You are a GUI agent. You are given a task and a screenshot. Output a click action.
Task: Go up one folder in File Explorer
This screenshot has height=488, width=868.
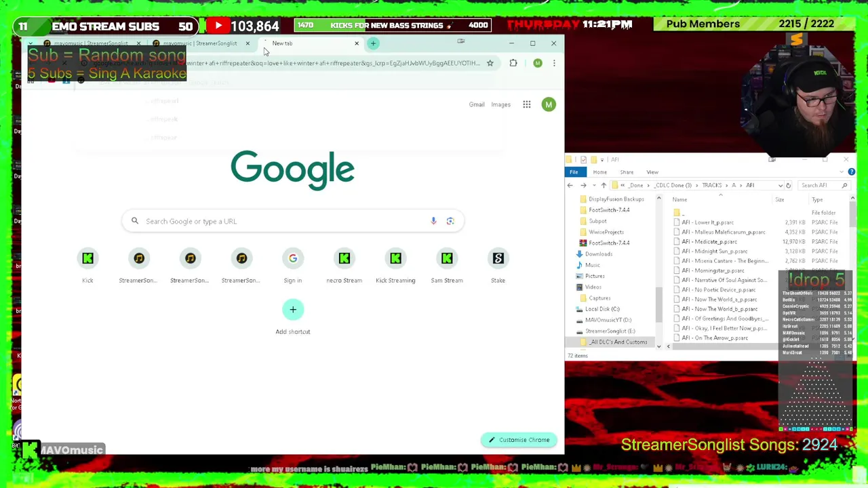pos(604,185)
